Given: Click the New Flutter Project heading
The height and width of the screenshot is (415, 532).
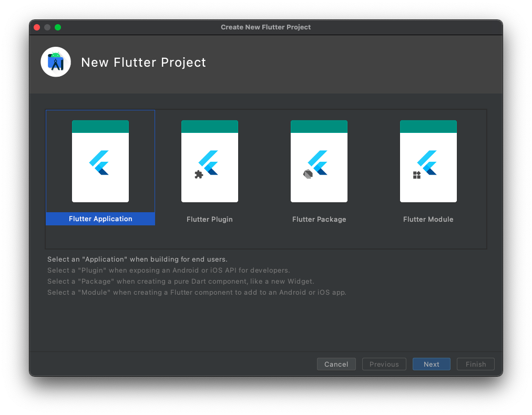Looking at the screenshot, I should click(x=144, y=63).
